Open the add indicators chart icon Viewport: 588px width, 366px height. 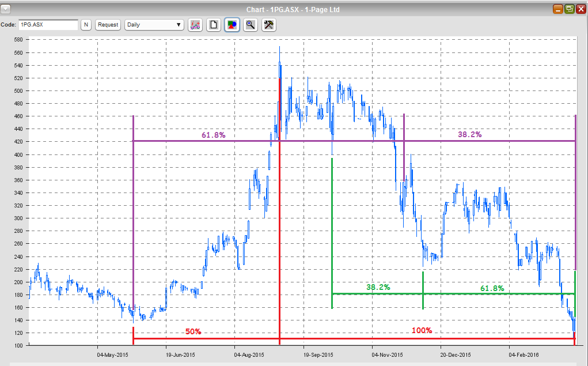(x=195, y=25)
